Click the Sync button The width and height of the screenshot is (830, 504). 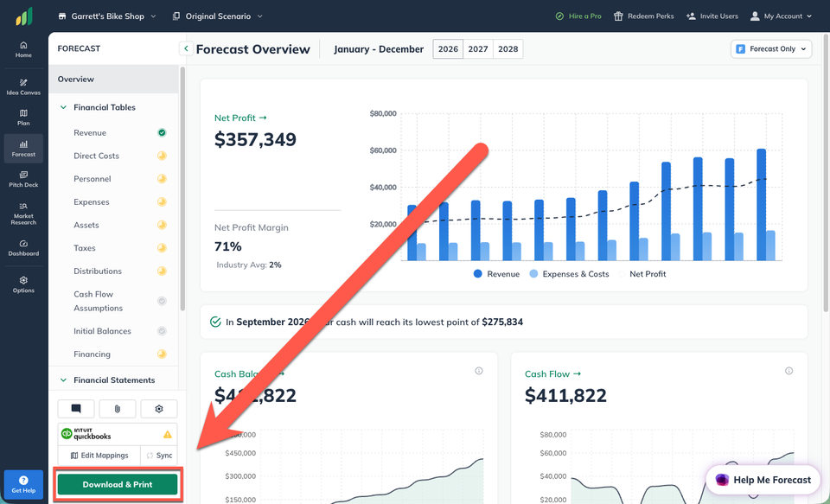(159, 456)
